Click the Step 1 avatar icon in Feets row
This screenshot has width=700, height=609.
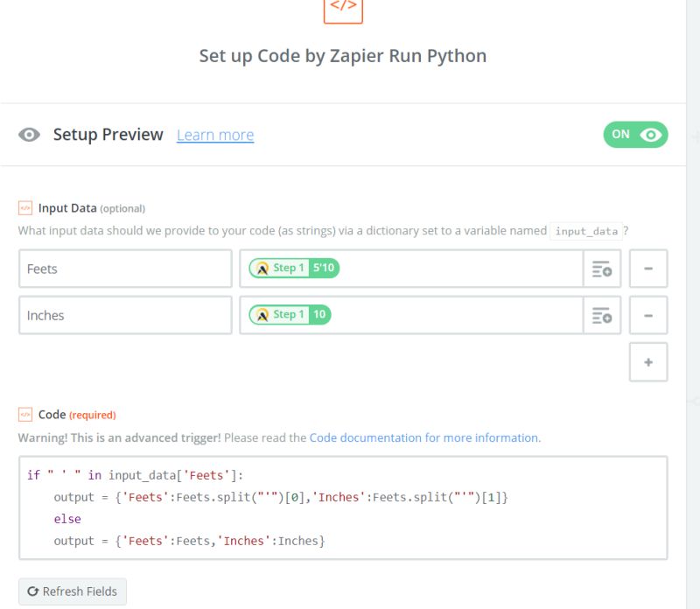(x=260, y=269)
